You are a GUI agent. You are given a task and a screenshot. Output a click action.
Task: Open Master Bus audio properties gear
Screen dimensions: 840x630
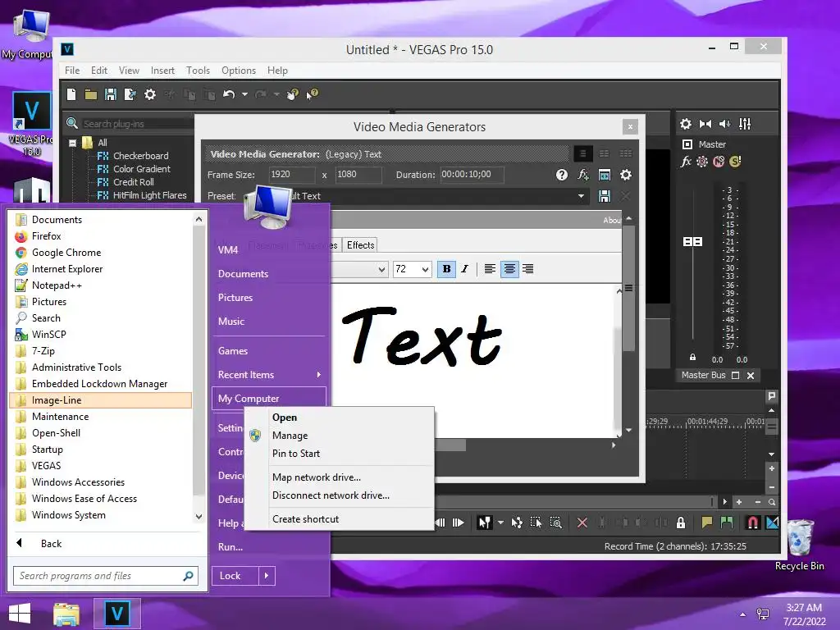point(685,125)
